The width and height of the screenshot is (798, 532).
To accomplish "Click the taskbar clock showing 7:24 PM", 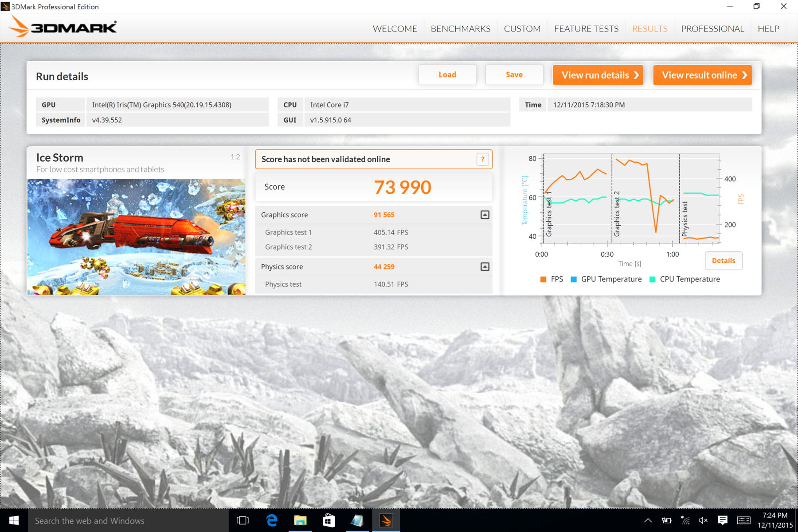I will (x=775, y=520).
